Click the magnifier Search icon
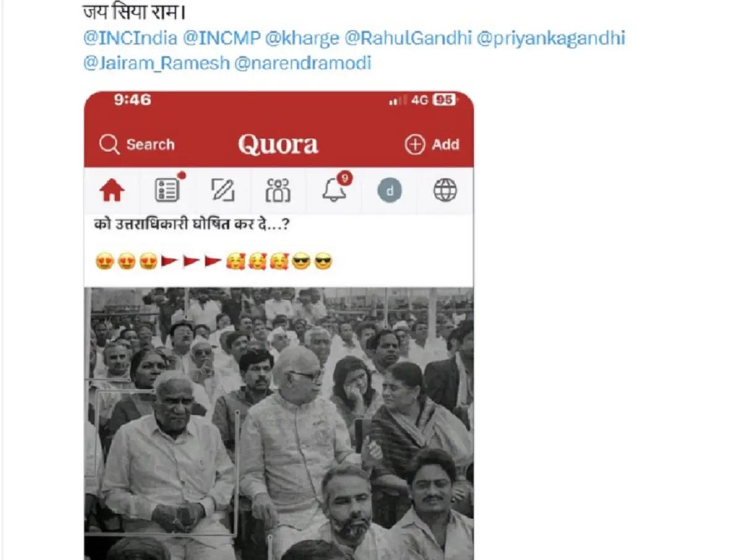Viewport: 747px width, 560px height. click(109, 145)
